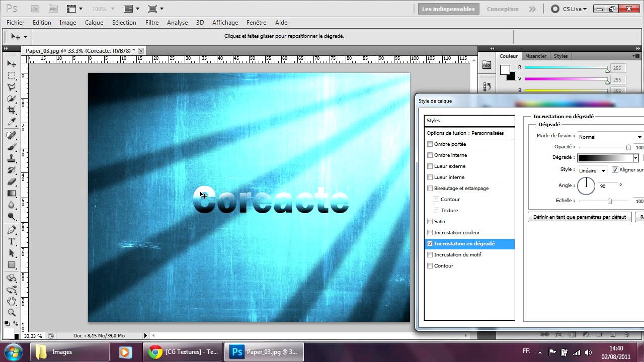Screen dimensions: 644x362
Task: Choose the Polygonal Lasso tool
Action: tap(12, 87)
